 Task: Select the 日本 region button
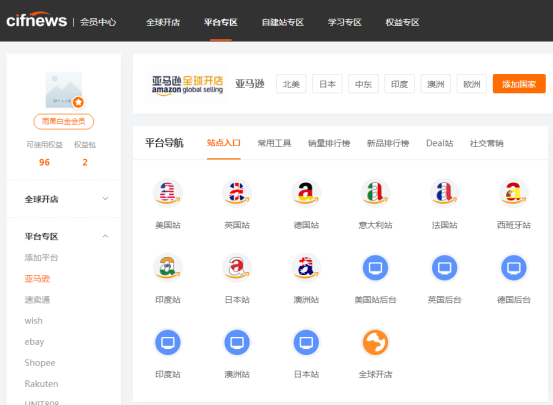pos(327,84)
